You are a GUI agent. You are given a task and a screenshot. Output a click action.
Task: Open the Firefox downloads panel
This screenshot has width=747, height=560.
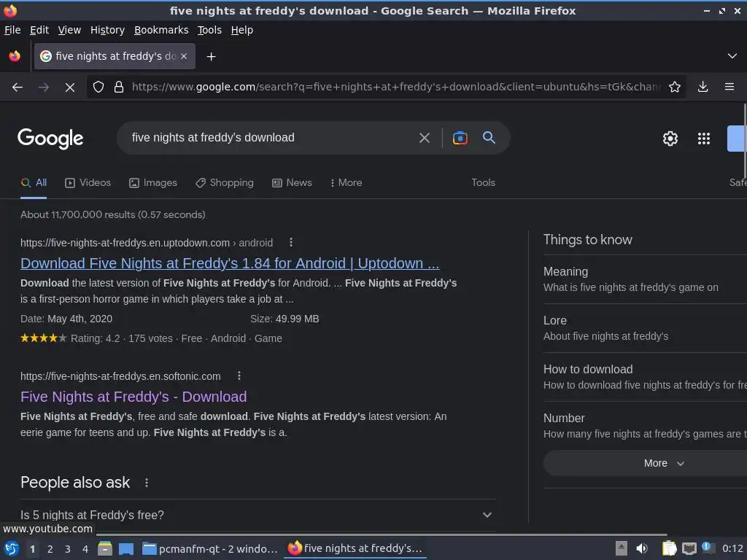[x=703, y=87]
